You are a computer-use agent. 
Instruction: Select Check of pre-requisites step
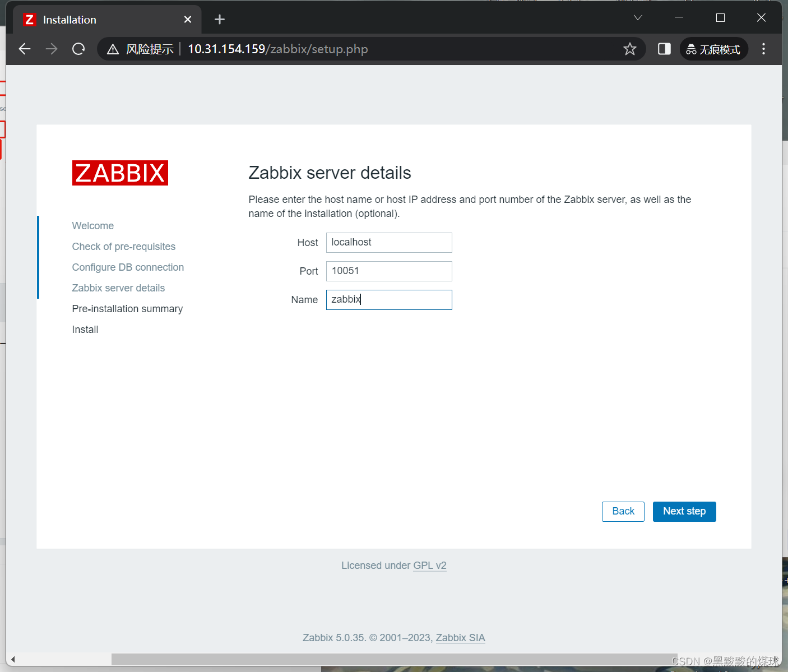(123, 246)
